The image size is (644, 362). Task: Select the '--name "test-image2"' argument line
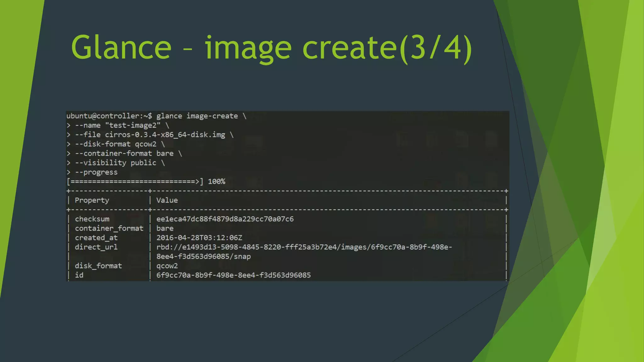click(118, 125)
